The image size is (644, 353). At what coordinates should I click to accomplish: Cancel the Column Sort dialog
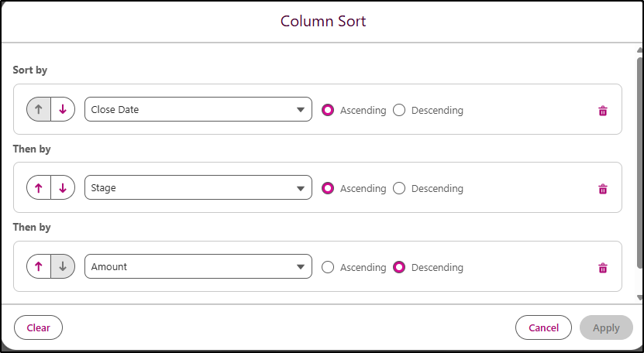coord(543,327)
